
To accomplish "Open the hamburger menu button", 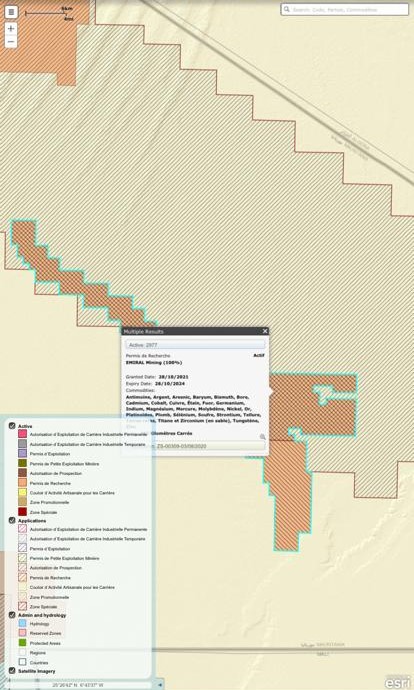I will (11, 12).
